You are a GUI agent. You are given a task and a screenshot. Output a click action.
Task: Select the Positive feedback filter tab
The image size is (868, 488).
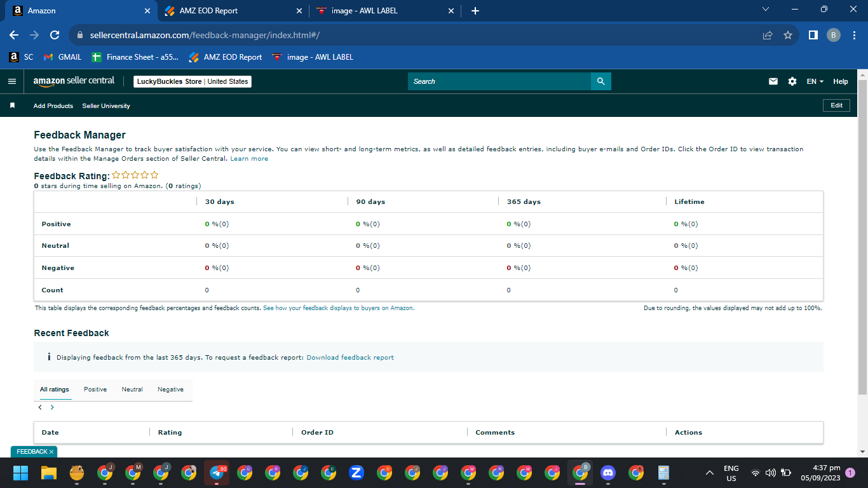click(x=95, y=390)
